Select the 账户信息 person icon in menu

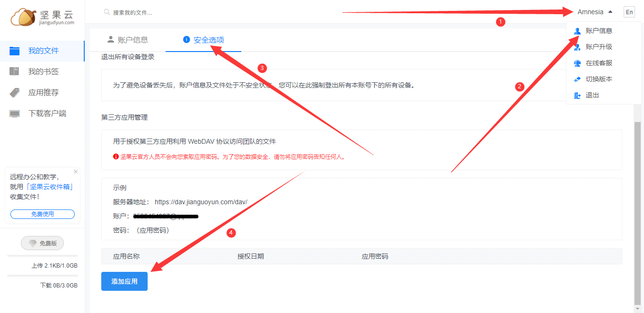coord(577,31)
